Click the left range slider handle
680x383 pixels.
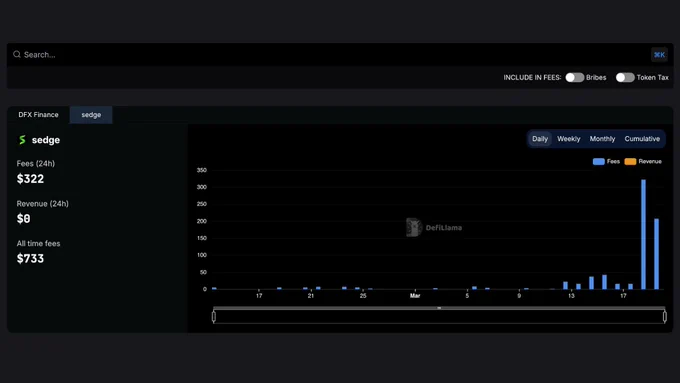pos(214,317)
